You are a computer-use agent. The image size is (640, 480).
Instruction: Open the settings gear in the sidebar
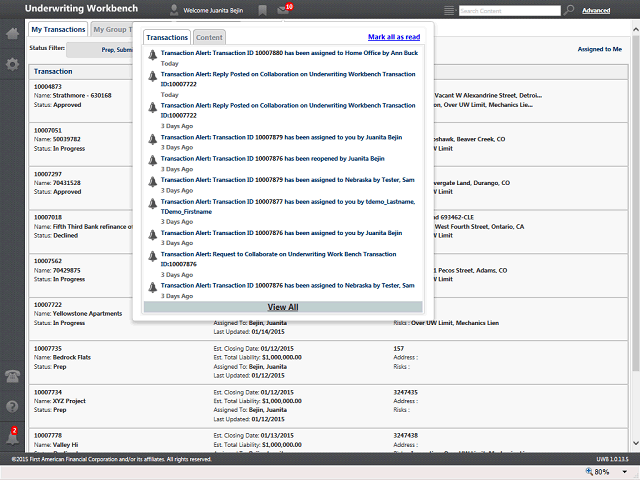tap(12, 64)
